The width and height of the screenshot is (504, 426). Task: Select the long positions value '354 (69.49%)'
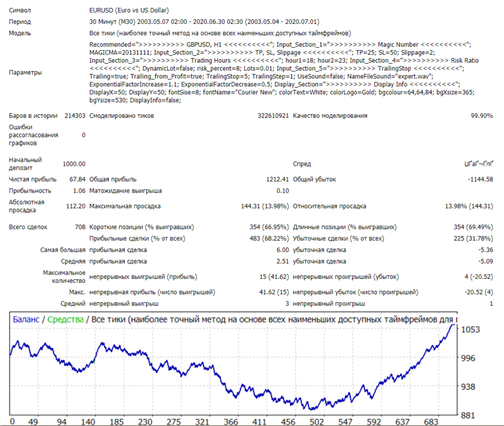pyautogui.click(x=473, y=227)
